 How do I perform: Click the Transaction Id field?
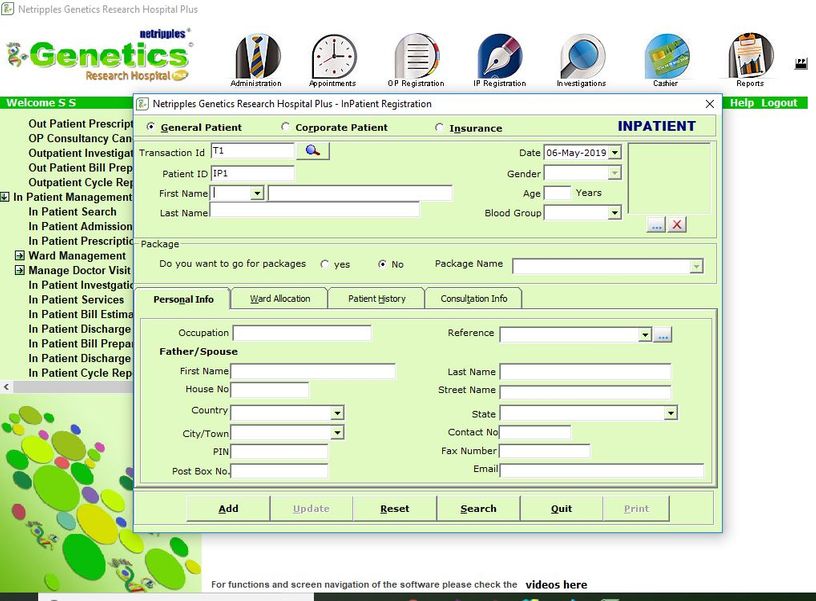point(252,151)
